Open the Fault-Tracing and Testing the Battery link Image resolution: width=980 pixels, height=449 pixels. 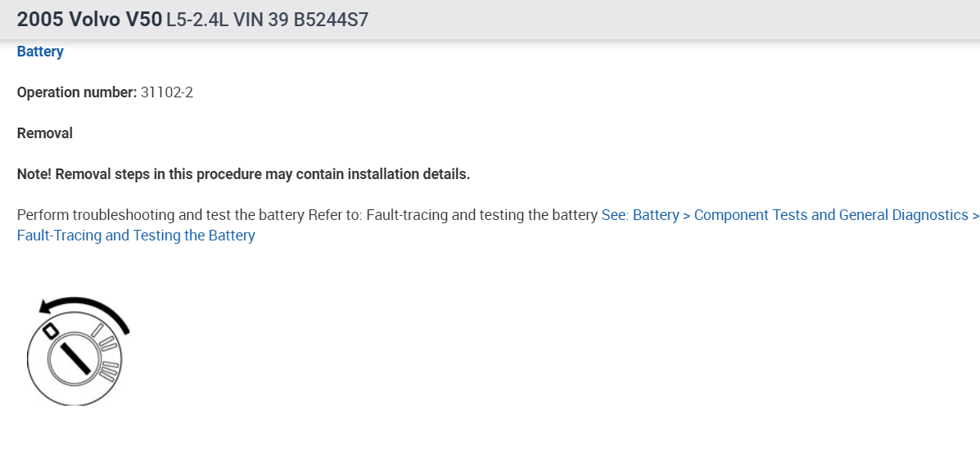coord(136,236)
